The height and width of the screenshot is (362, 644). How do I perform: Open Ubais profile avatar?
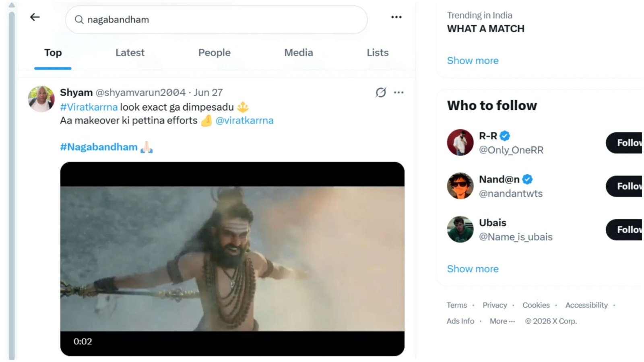click(x=460, y=229)
